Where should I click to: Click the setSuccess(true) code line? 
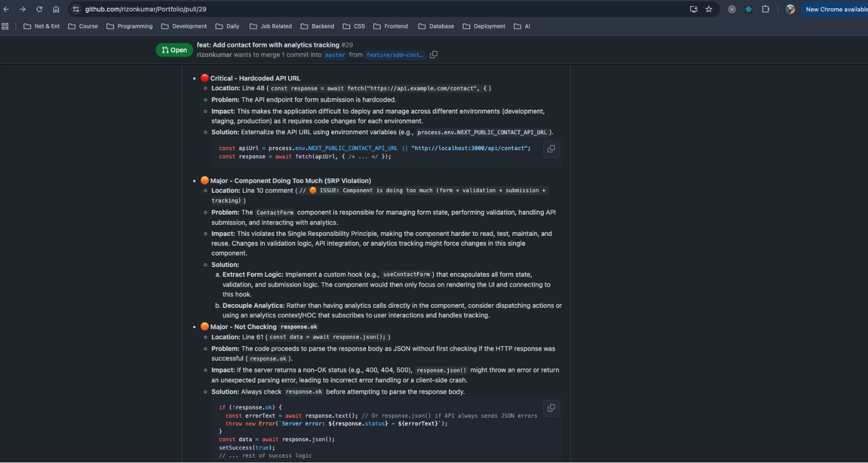pos(247,448)
